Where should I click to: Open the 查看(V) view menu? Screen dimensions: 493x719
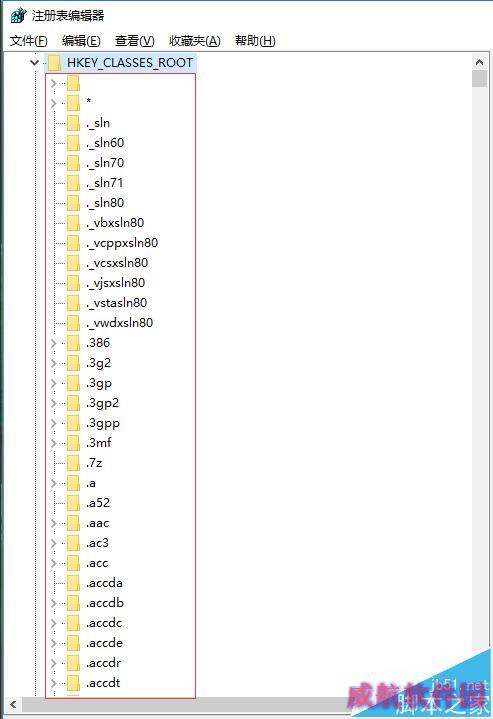(134, 41)
